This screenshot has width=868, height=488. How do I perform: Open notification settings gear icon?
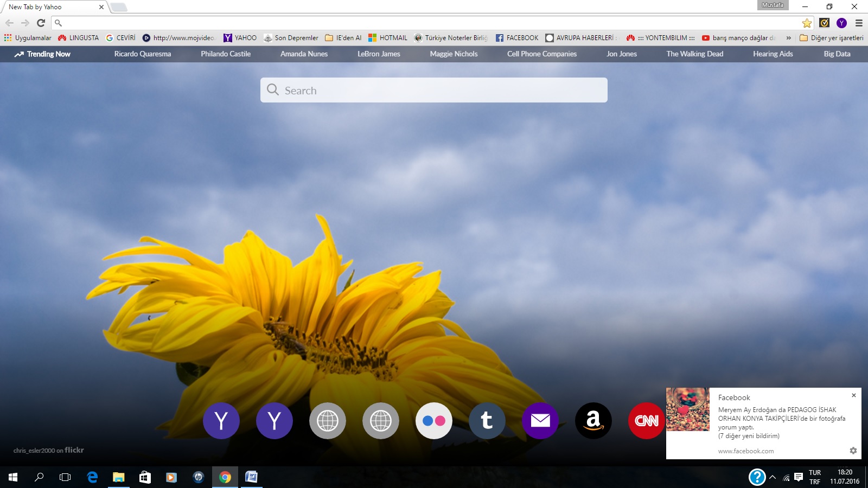tap(853, 451)
